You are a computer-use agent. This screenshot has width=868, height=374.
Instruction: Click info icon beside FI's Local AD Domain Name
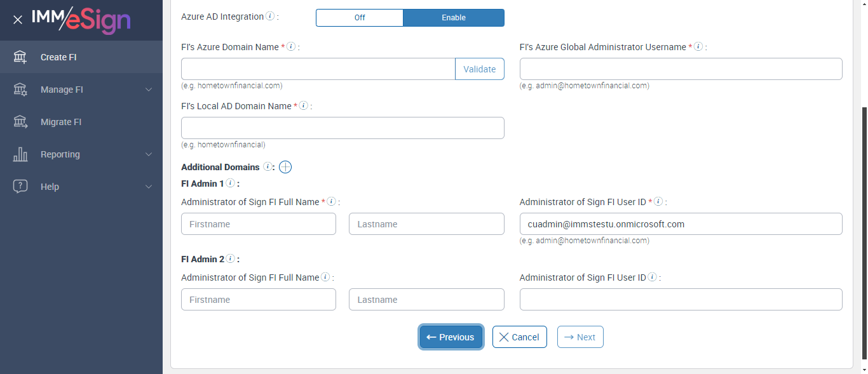point(304,106)
